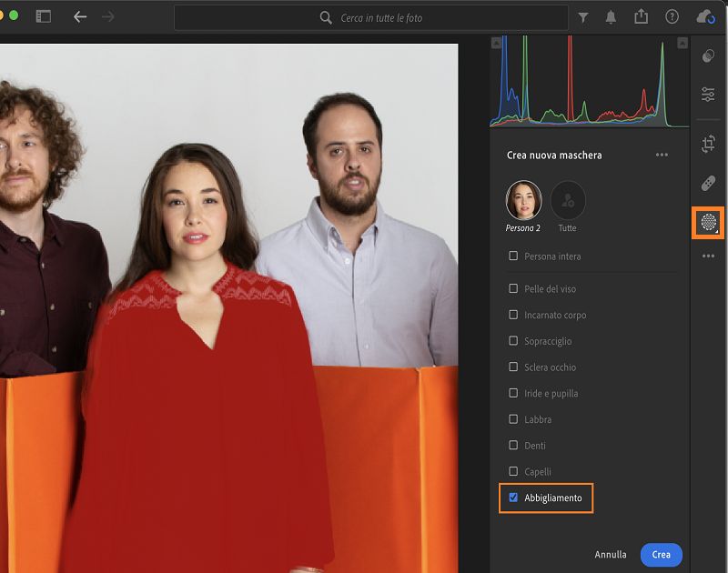
Task: Select the 'Tutte' people icon
Action: [x=568, y=200]
